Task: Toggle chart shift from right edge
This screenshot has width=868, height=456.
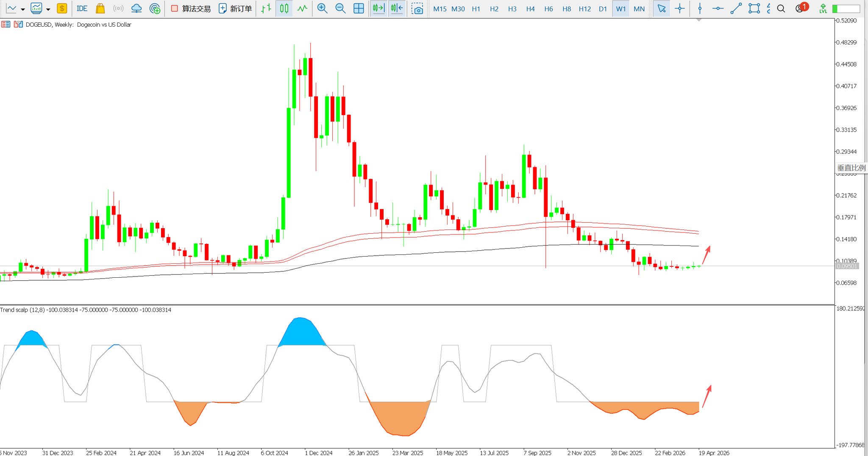Action: pos(397,8)
